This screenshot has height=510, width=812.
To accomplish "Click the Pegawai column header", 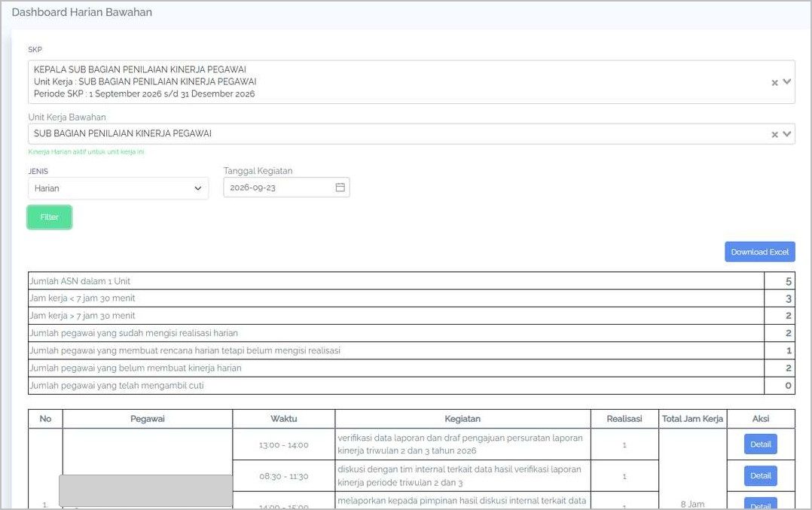I will [x=148, y=419].
